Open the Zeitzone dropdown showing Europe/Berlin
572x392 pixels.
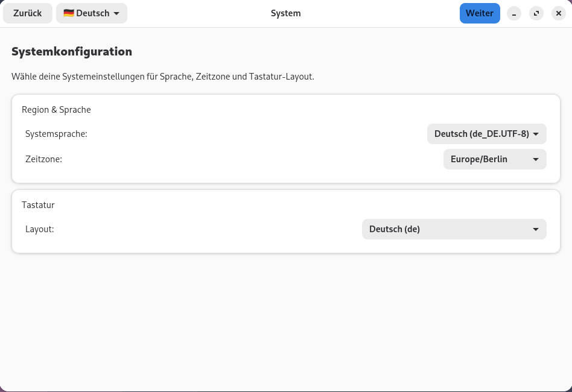pyautogui.click(x=494, y=159)
